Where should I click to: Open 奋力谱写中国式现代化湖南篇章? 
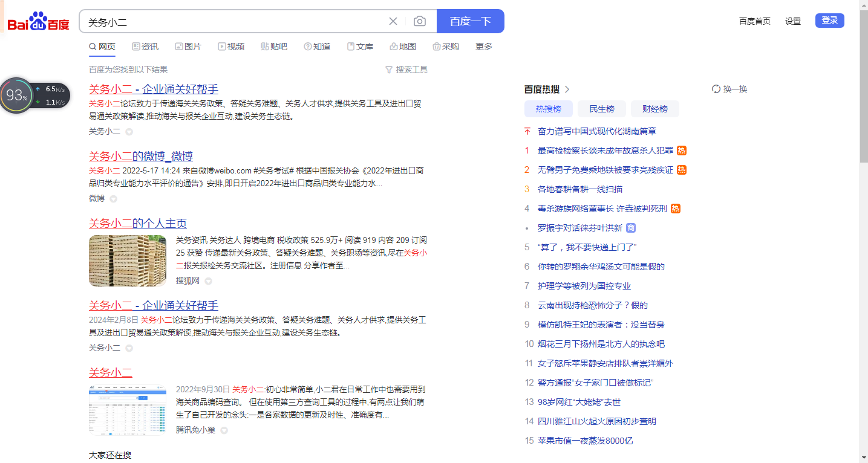[x=597, y=131]
